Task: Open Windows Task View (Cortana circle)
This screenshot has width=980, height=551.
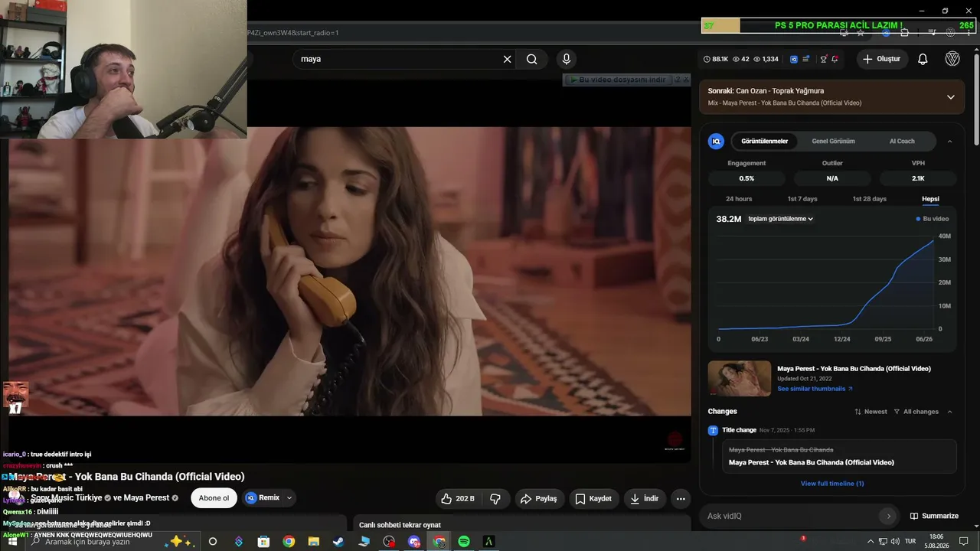Action: [213, 542]
